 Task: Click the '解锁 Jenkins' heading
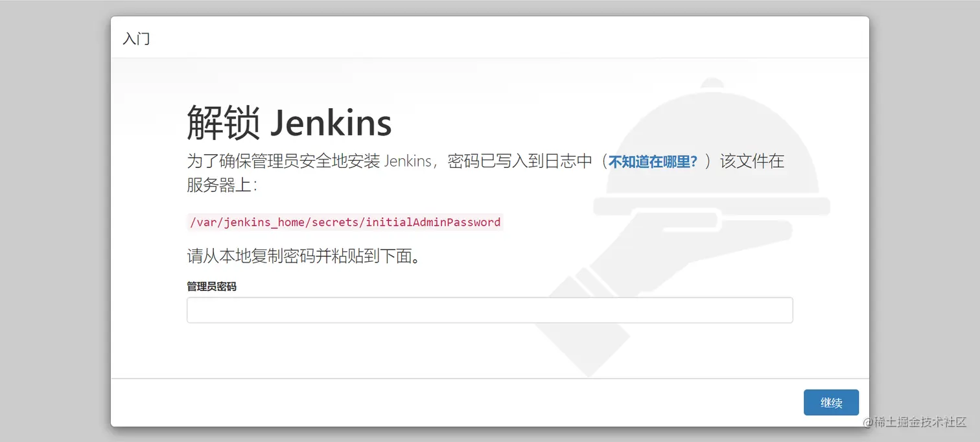(288, 122)
